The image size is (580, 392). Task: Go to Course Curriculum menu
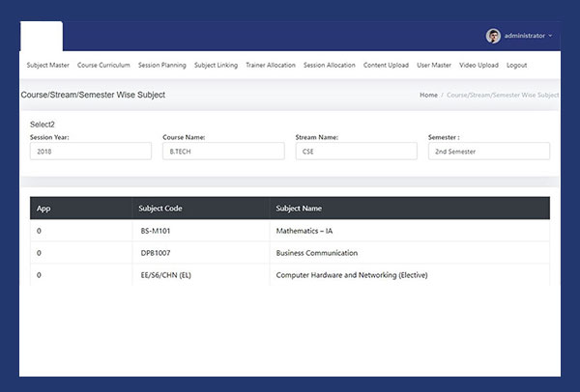point(103,65)
